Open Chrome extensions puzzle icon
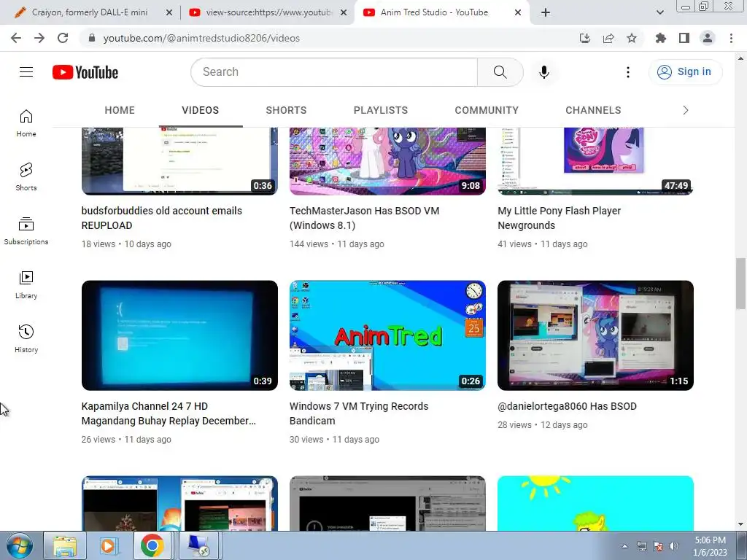The height and width of the screenshot is (560, 747). click(x=660, y=38)
